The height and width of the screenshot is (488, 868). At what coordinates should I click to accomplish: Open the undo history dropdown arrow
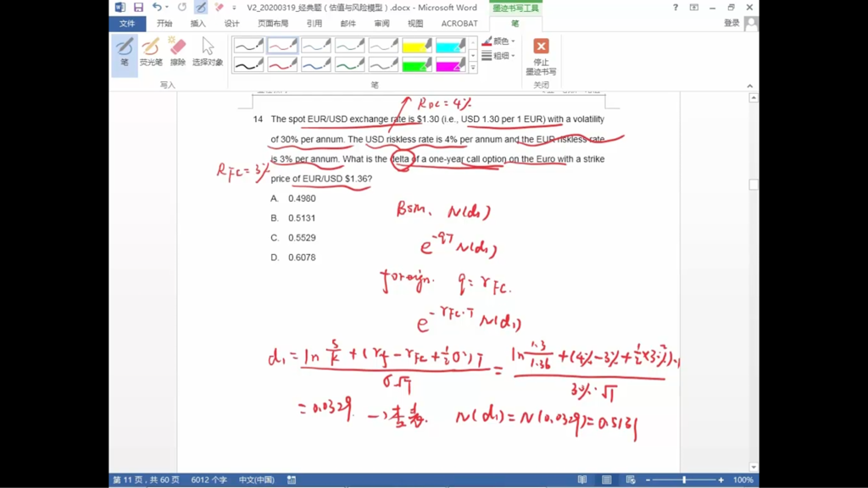[167, 7]
